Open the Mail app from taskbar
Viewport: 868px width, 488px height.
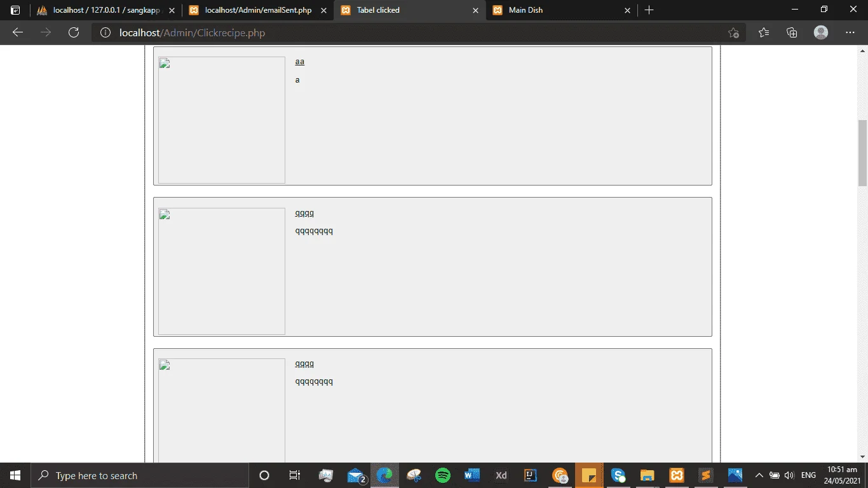tap(356, 475)
